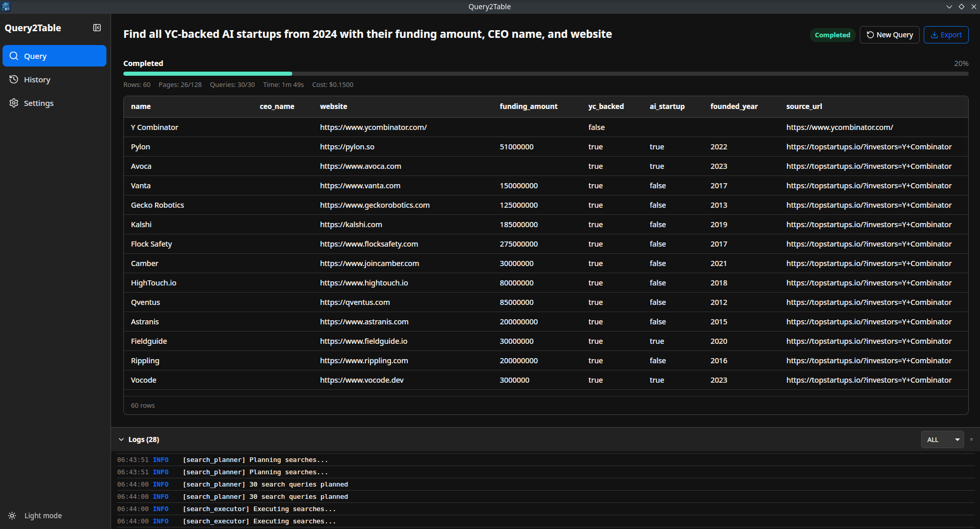The width and height of the screenshot is (980, 529).
Task: Click the sun icon for light mode
Action: (x=12, y=516)
